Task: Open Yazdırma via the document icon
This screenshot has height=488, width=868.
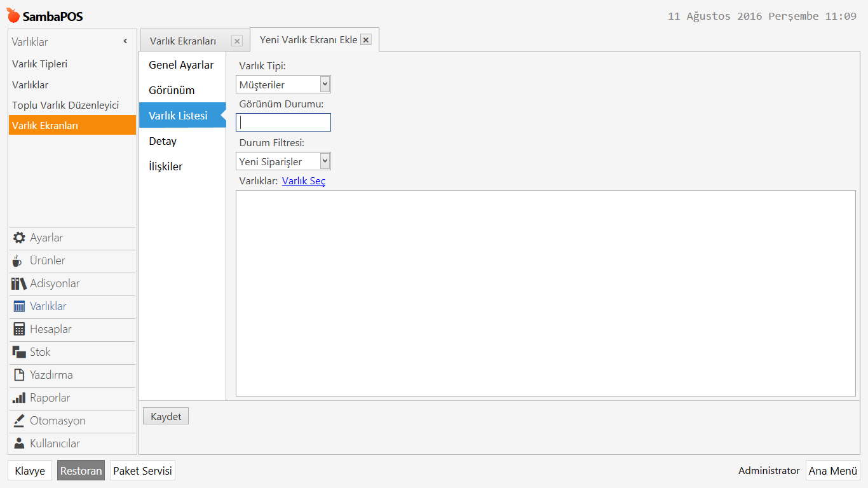Action: click(19, 375)
